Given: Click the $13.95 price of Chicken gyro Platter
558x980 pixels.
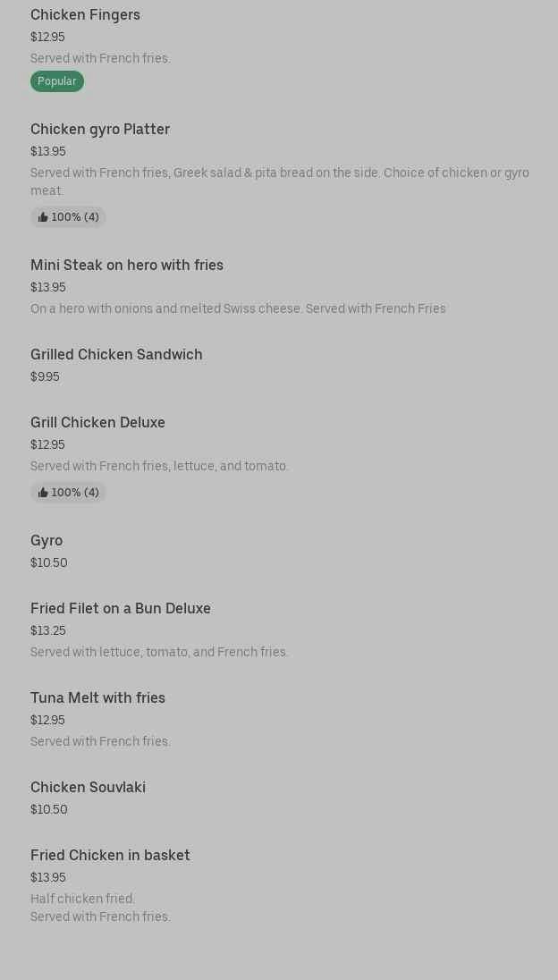Looking at the screenshot, I should [48, 151].
